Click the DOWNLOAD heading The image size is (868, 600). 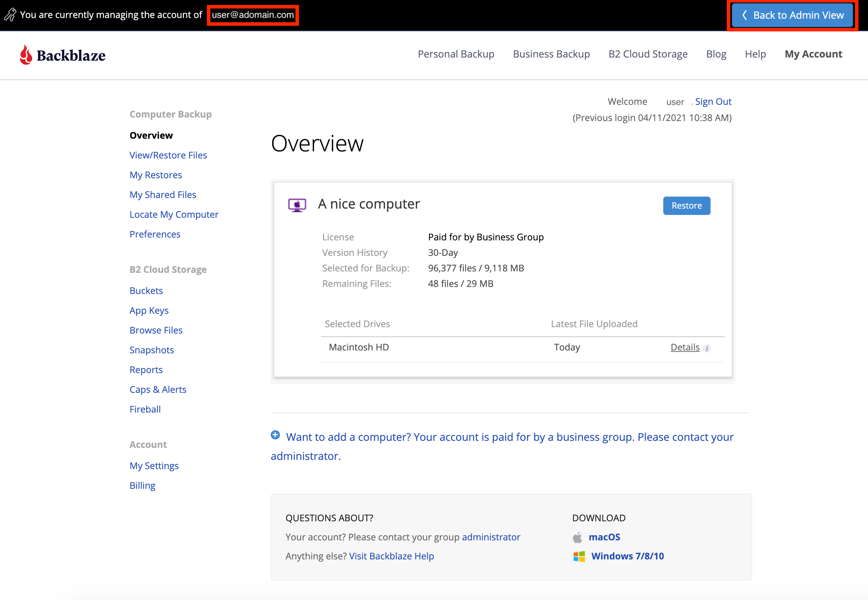[599, 518]
